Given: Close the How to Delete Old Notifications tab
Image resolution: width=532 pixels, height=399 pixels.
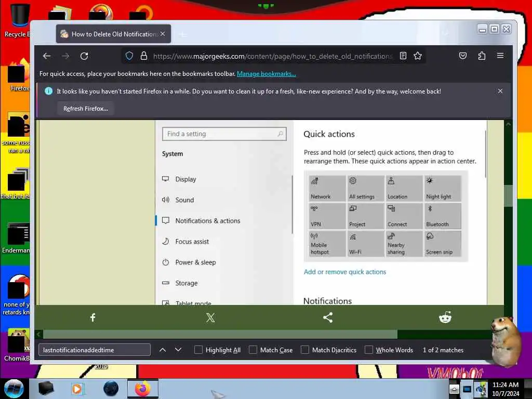Looking at the screenshot, I should 163,34.
